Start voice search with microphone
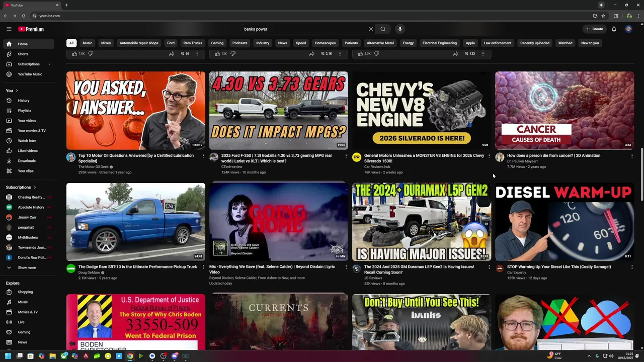 click(x=400, y=29)
